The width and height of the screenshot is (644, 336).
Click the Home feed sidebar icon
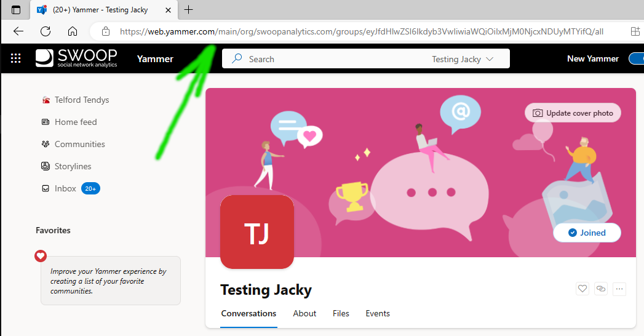[46, 122]
